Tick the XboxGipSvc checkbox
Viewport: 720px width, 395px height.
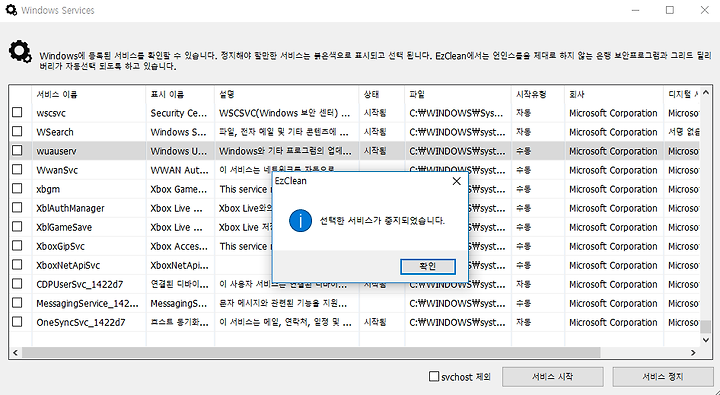17,246
